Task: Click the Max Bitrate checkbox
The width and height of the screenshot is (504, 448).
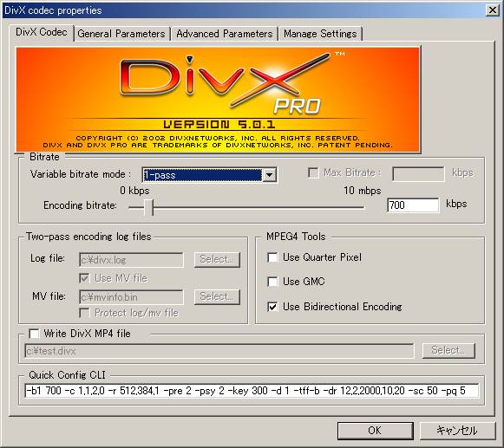Action: pyautogui.click(x=313, y=172)
